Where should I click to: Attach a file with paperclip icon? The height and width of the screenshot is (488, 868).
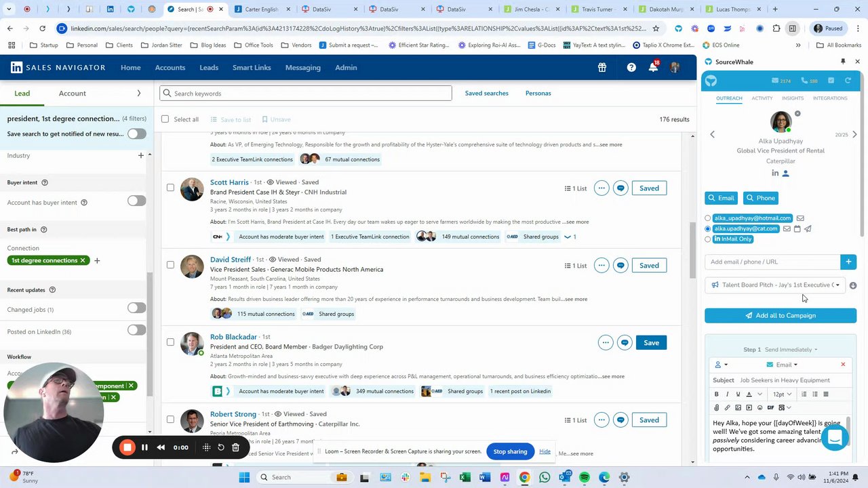click(716, 407)
